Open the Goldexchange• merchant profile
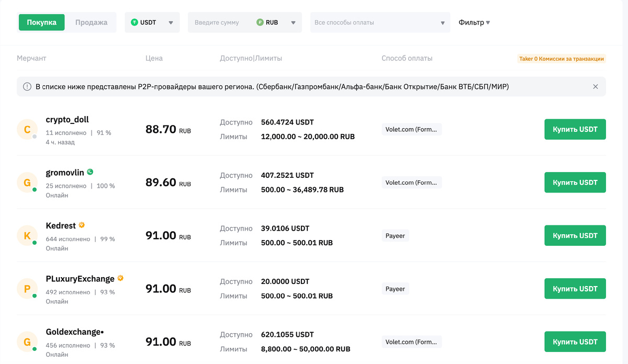 75,332
